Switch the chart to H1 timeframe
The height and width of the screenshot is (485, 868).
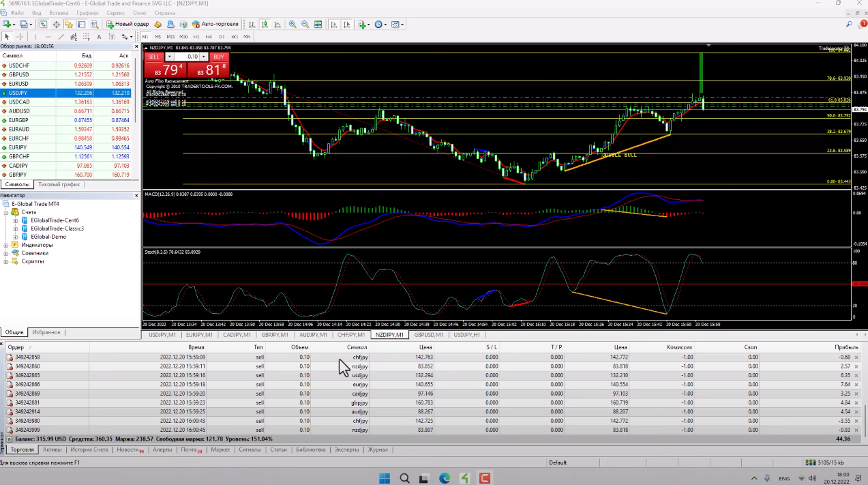pyautogui.click(x=196, y=37)
